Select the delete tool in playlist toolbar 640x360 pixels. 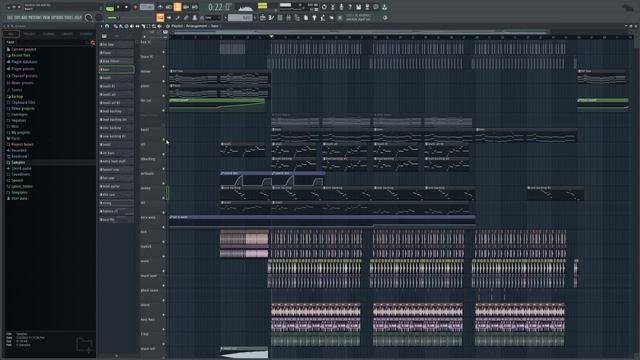click(x=126, y=26)
